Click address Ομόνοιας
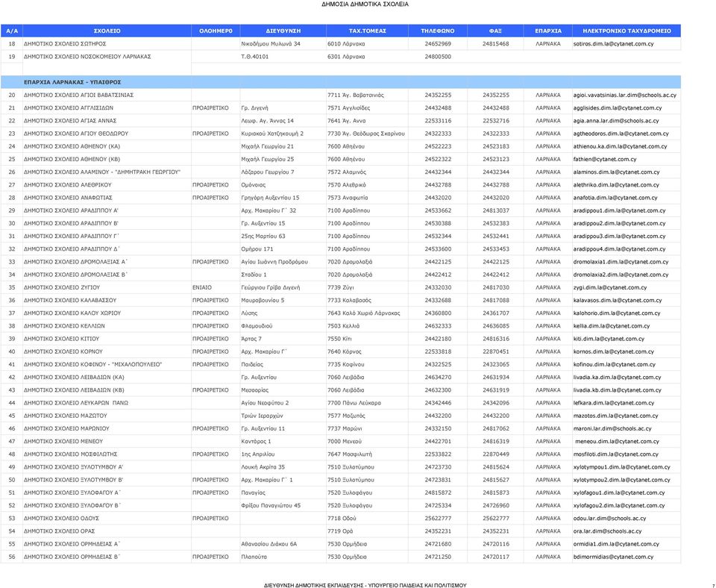716x588 pixels. 253,184
